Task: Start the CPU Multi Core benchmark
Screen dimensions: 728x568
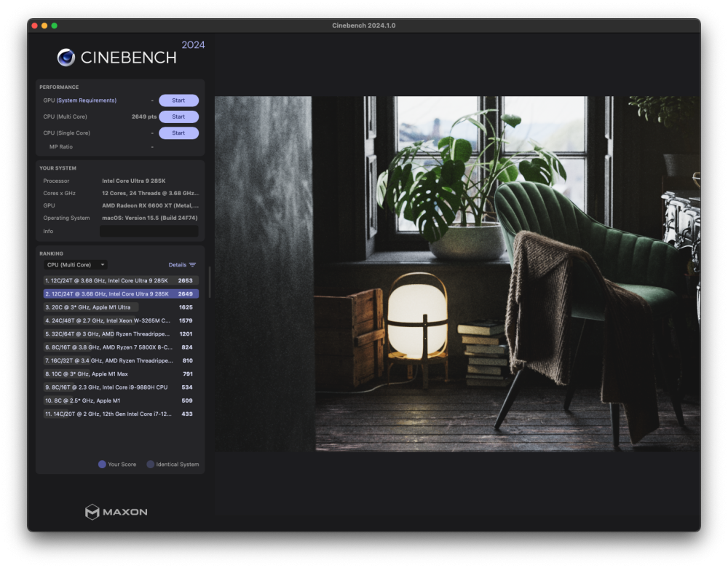Action: coord(179,117)
